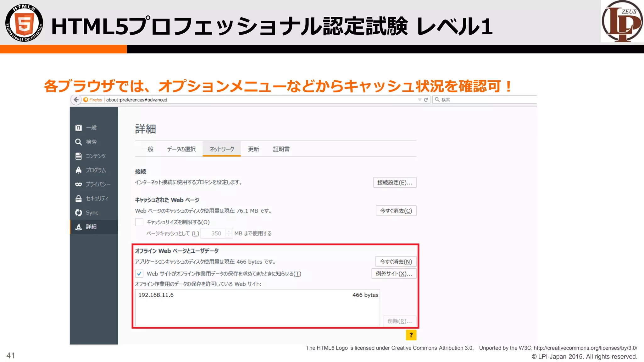Click the yellow help question mark
Image resolution: width=644 pixels, height=362 pixels.
click(x=411, y=335)
